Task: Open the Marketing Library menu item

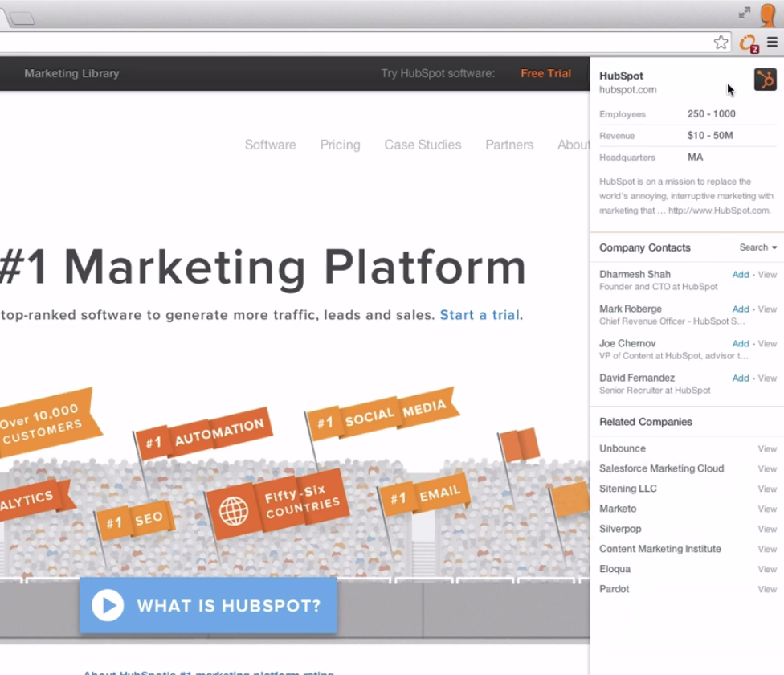Action: pyautogui.click(x=72, y=73)
